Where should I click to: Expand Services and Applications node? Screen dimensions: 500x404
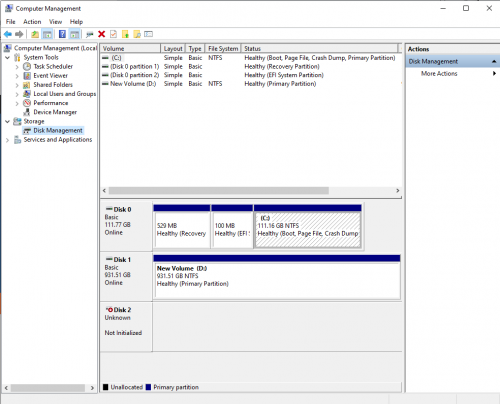(x=7, y=140)
